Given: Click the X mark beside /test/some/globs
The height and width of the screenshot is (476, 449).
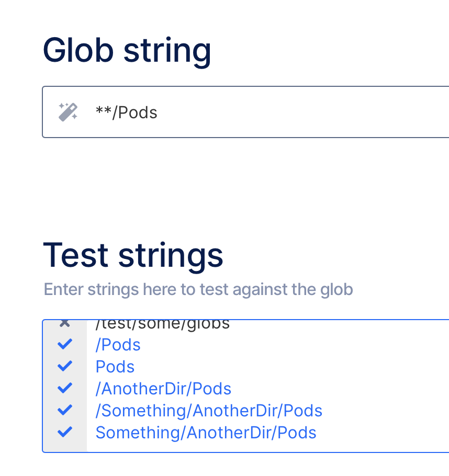Looking at the screenshot, I should (65, 323).
